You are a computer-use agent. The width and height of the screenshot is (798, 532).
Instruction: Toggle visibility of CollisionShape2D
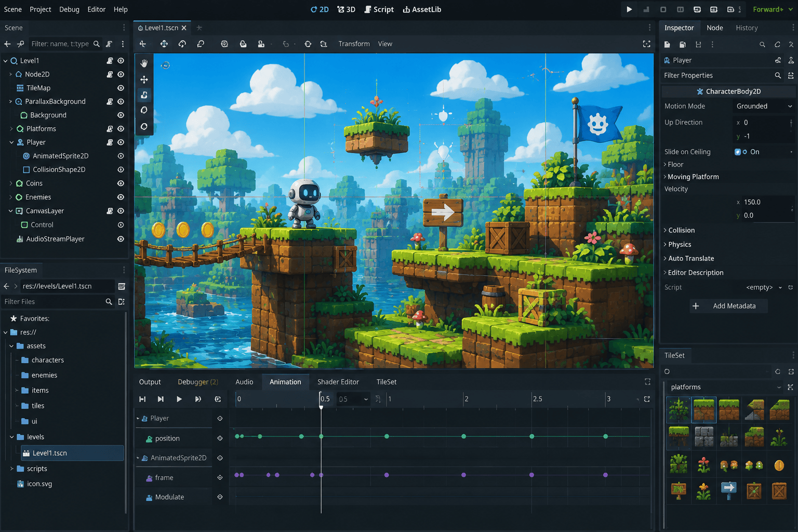(x=121, y=170)
